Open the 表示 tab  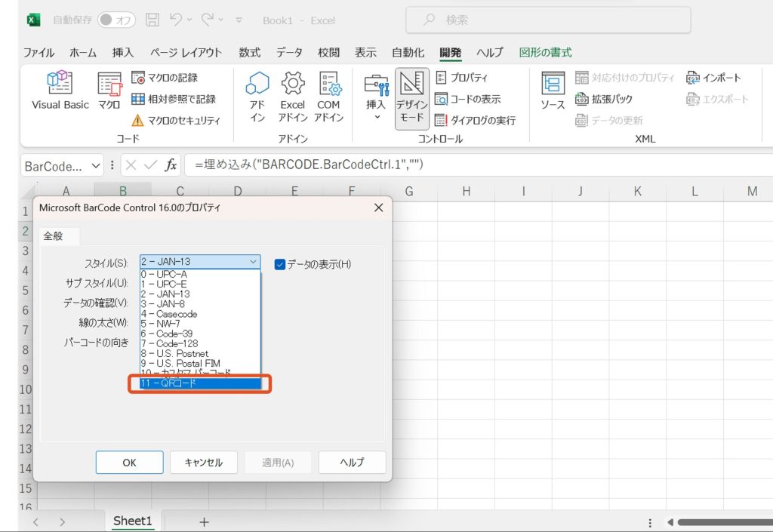click(365, 52)
